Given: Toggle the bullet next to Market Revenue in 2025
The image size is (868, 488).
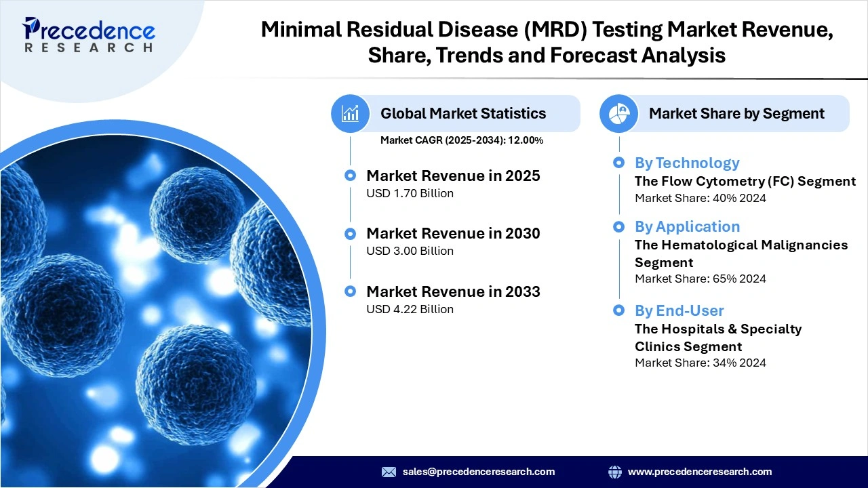Looking at the screenshot, I should coord(350,175).
